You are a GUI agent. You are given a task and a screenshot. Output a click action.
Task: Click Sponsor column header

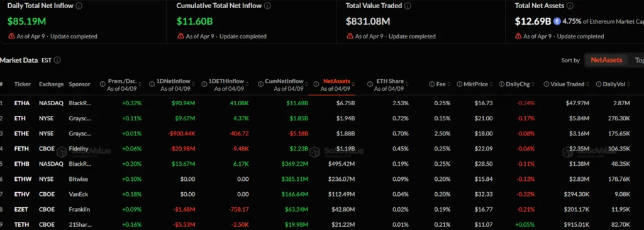80,84
